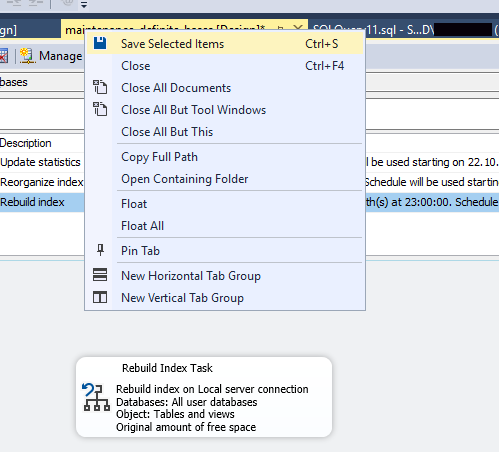Screen dimensions: 499x452
Task: Click the Save Selected Items floppy icon
Action: 100,43
